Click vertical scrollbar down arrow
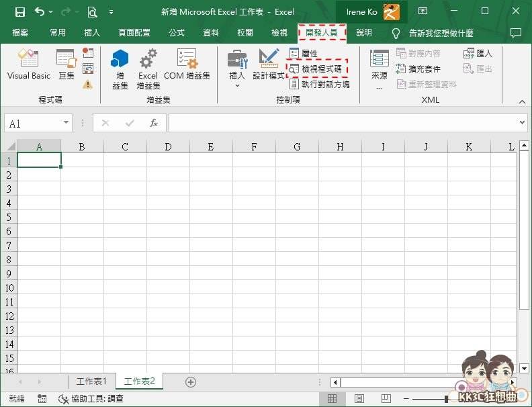The image size is (532, 407). (x=524, y=368)
